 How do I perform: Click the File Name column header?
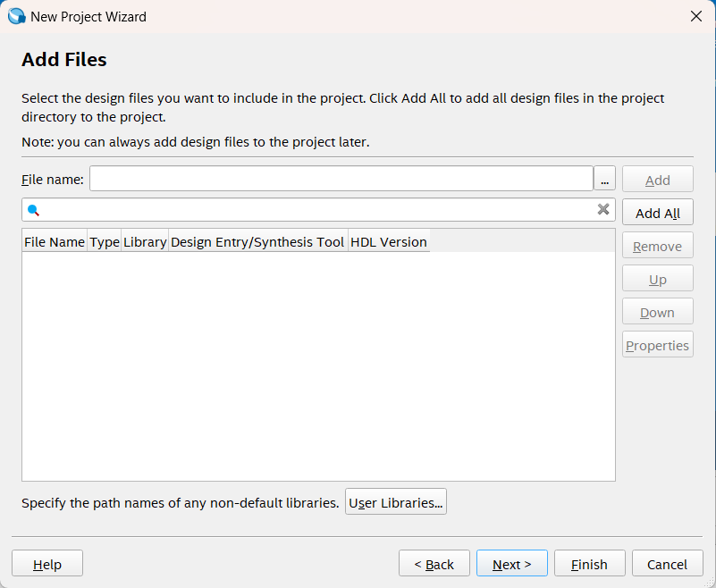click(54, 241)
